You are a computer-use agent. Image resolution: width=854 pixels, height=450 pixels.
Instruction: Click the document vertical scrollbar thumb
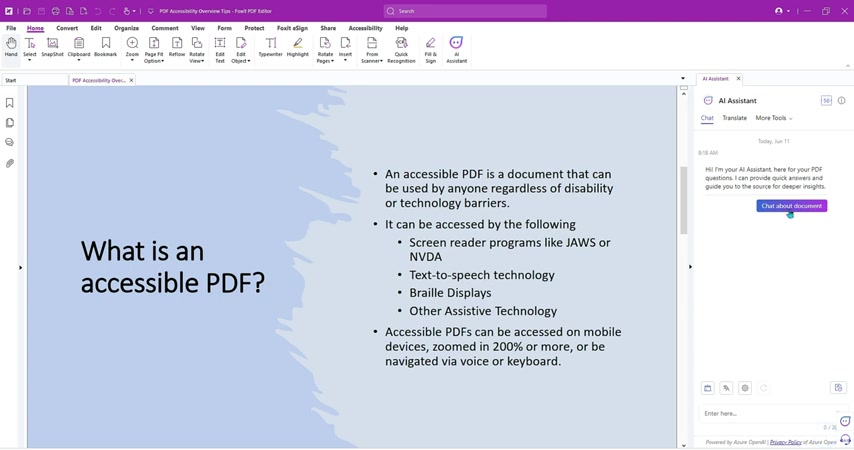click(684, 200)
